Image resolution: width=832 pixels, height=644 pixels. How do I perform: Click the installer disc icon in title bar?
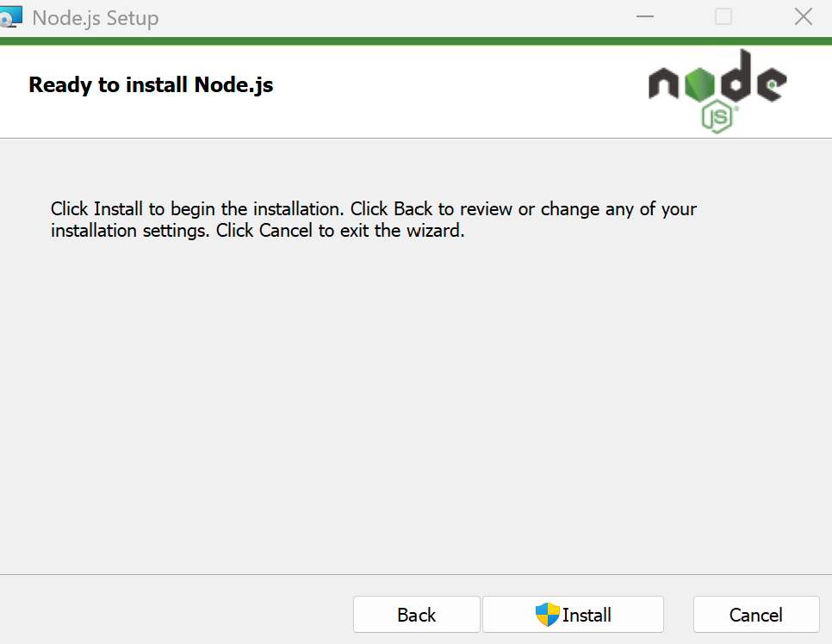point(12,15)
